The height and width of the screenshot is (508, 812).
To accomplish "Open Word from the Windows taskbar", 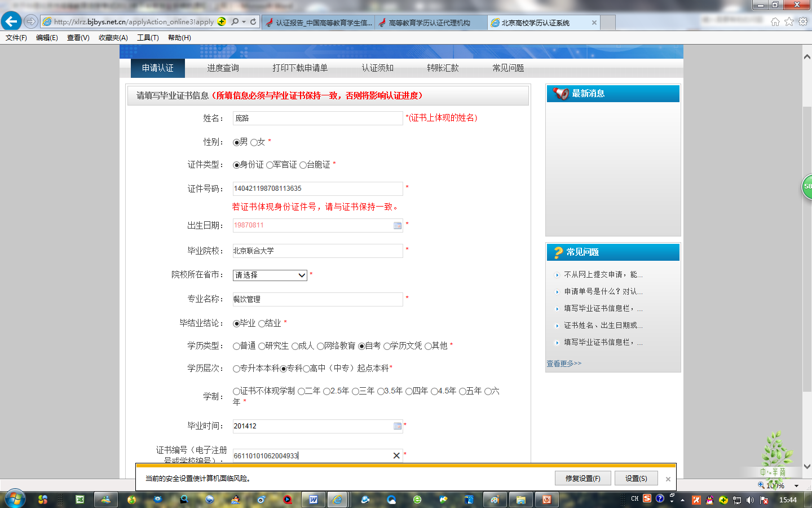I will [313, 500].
